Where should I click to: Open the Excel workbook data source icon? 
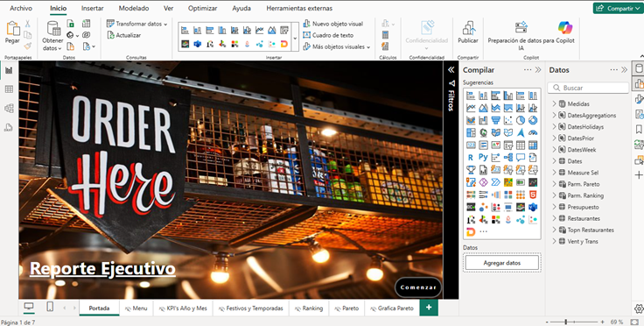(71, 24)
